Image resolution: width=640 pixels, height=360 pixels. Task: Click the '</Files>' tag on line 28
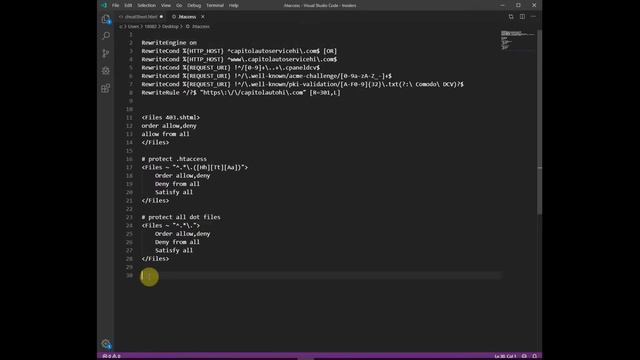[155, 259]
